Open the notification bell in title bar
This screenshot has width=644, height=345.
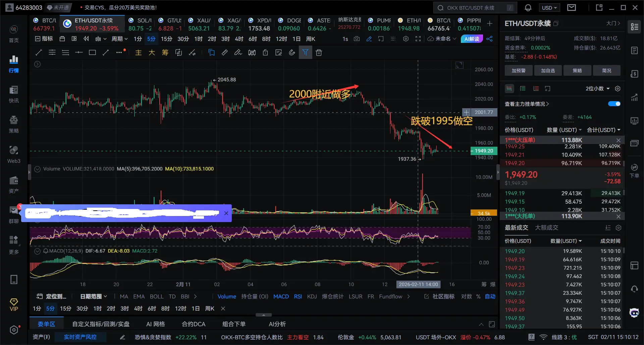(x=528, y=8)
